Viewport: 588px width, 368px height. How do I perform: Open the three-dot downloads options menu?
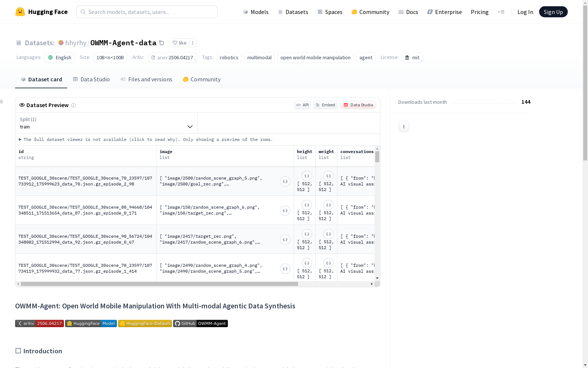(x=404, y=127)
